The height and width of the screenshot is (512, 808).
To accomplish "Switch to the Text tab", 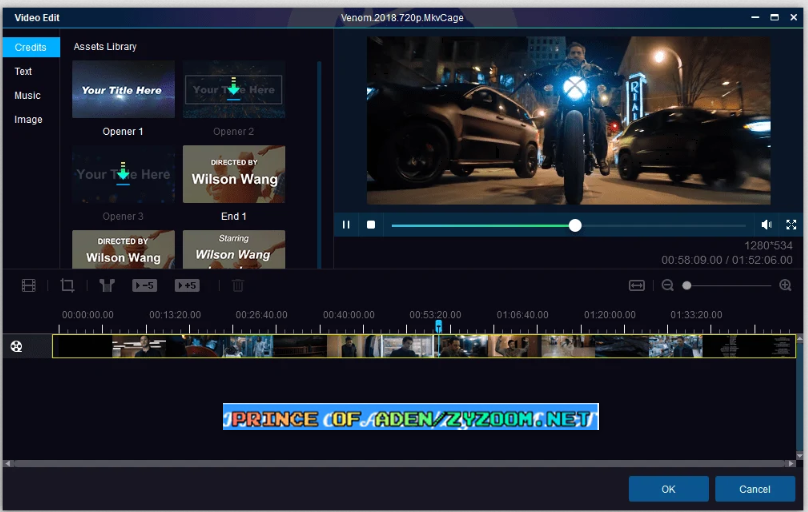I will coord(23,72).
